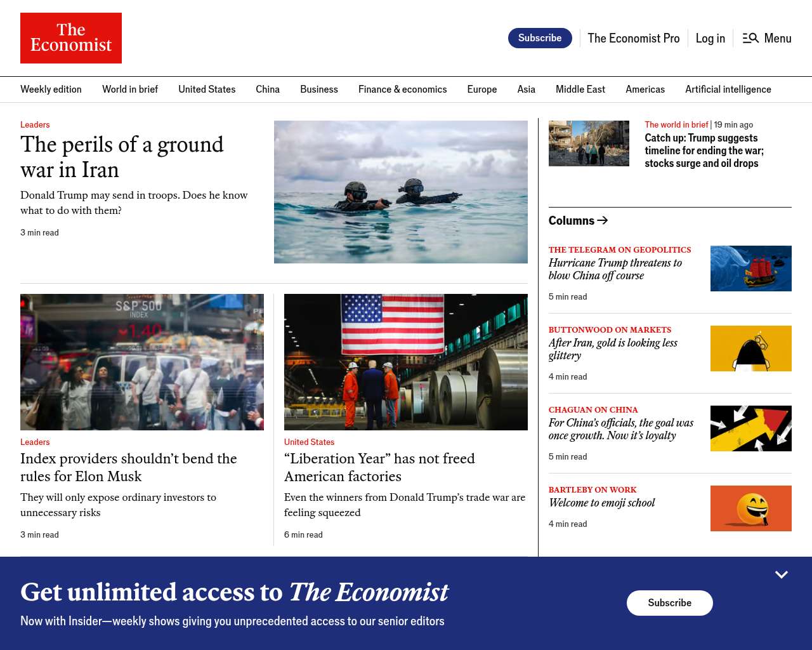Follow the Columns arrow link

[579, 220]
